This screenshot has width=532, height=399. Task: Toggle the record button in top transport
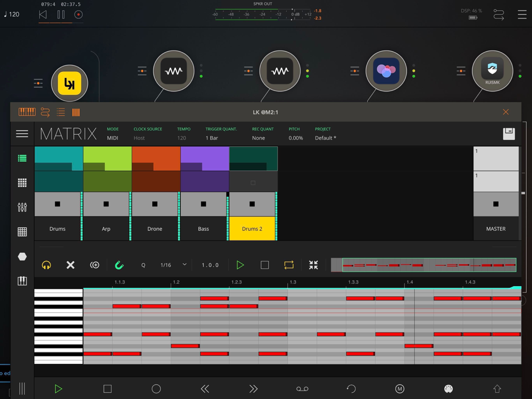coord(78,15)
